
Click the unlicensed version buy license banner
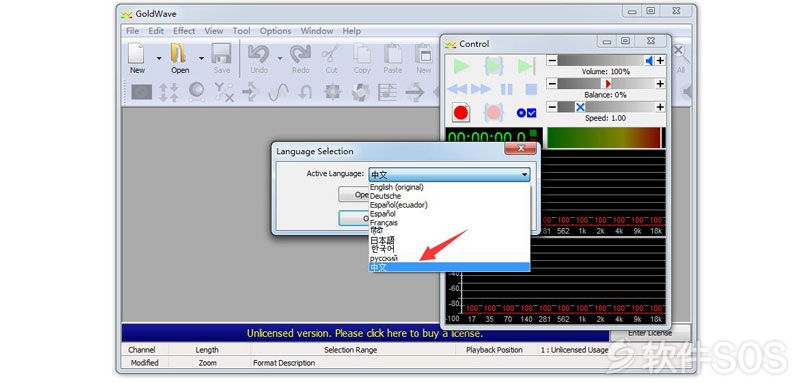(365, 334)
